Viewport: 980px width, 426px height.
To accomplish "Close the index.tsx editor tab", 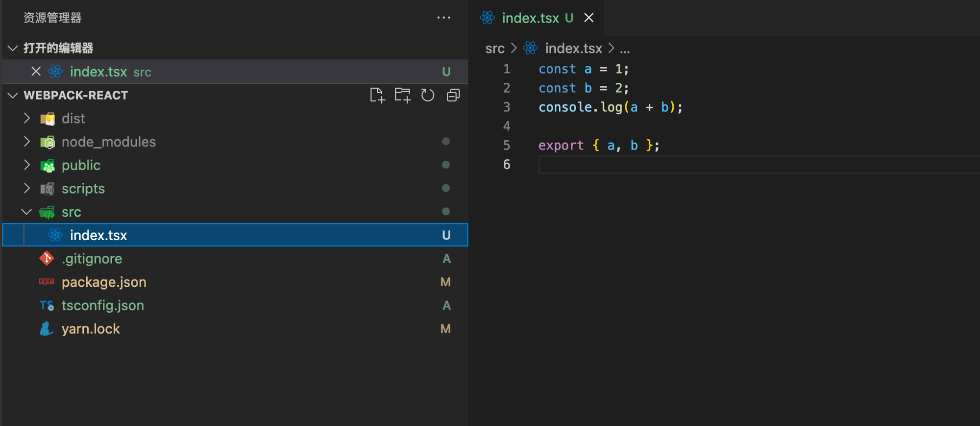I will [x=589, y=18].
